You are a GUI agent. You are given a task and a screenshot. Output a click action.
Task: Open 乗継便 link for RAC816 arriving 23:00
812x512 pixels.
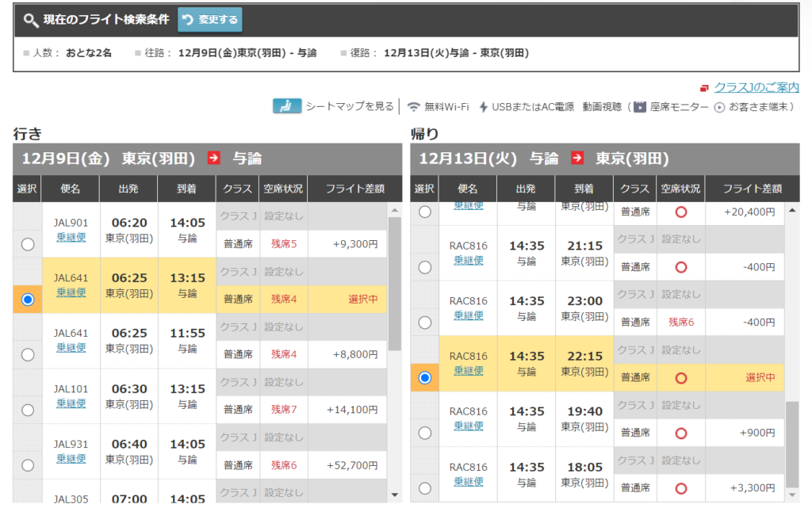coord(469,315)
